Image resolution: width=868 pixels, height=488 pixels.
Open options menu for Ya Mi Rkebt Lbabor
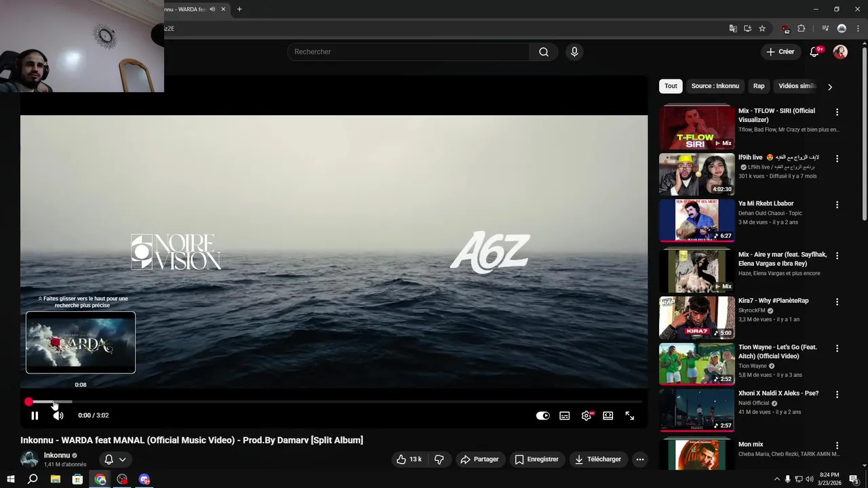click(837, 204)
